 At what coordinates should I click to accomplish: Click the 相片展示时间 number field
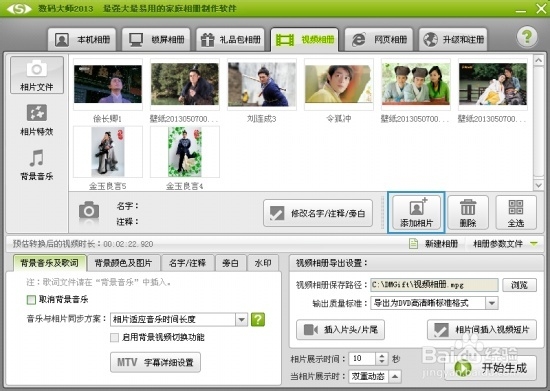[362, 358]
